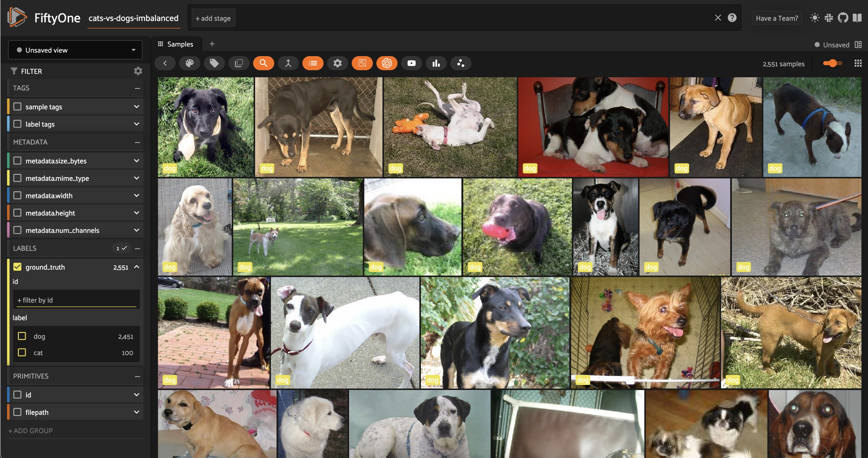This screenshot has width=868, height=458.
Task: Select the cats-vs-dogs-imbalanced dataset name
Action: tap(133, 18)
